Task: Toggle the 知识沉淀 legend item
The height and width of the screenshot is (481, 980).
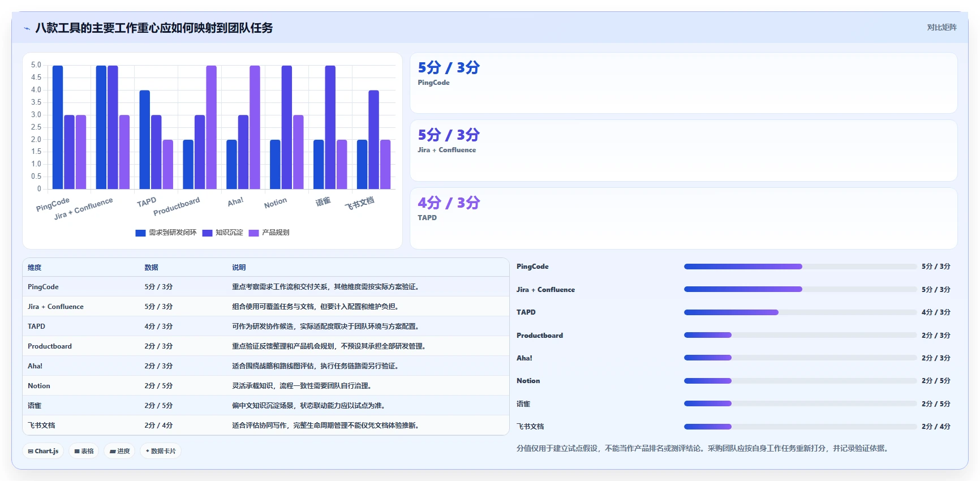Action: (x=223, y=233)
